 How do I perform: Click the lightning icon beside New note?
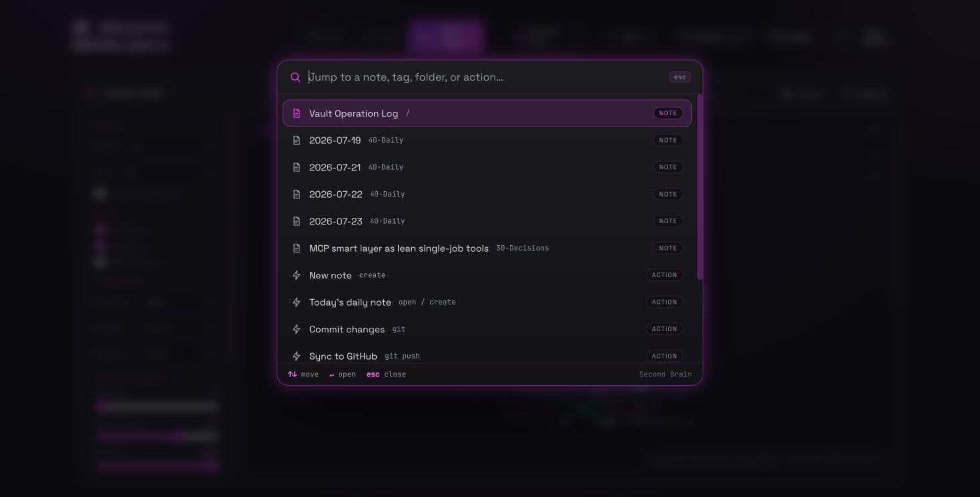[297, 275]
